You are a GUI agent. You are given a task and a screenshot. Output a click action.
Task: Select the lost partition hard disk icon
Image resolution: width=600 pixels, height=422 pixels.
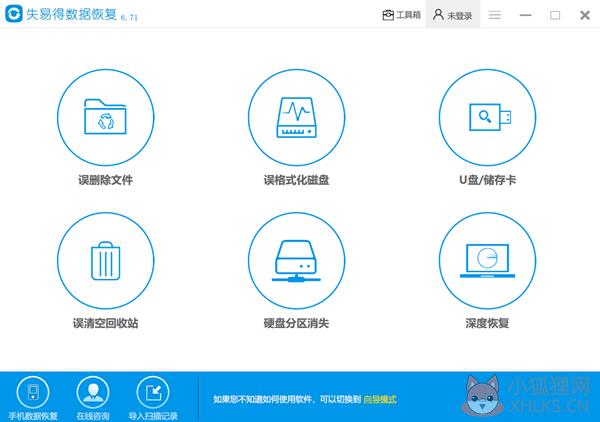click(x=296, y=261)
